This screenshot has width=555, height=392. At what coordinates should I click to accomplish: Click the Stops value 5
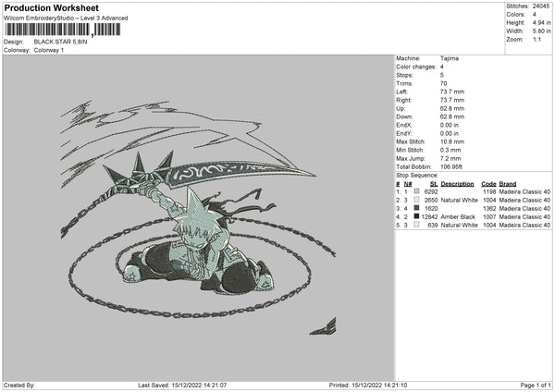[442, 75]
